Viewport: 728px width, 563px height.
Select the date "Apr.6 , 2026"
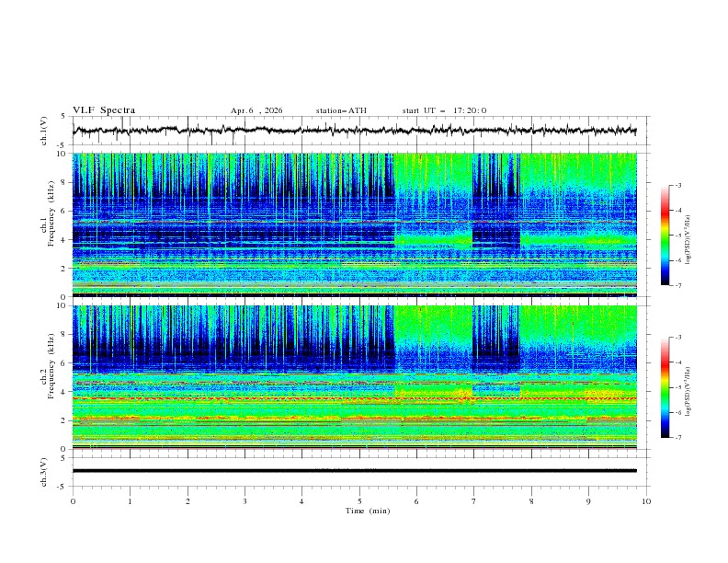click(256, 110)
